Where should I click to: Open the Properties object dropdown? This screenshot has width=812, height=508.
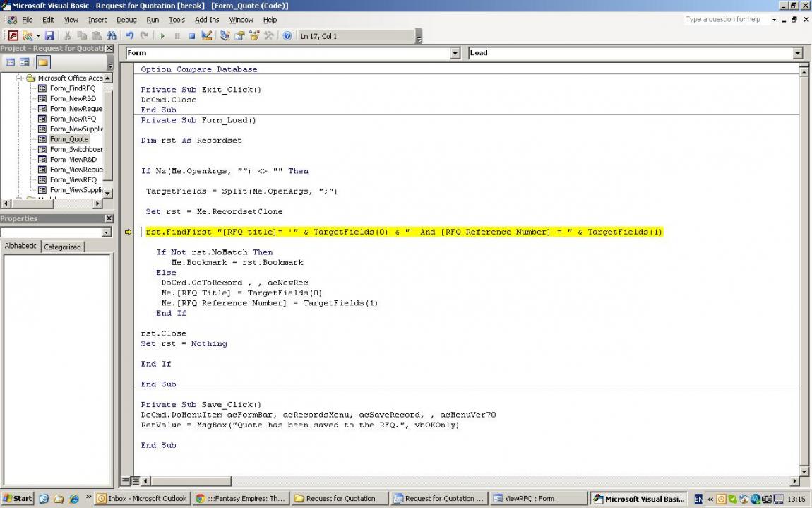tap(107, 232)
